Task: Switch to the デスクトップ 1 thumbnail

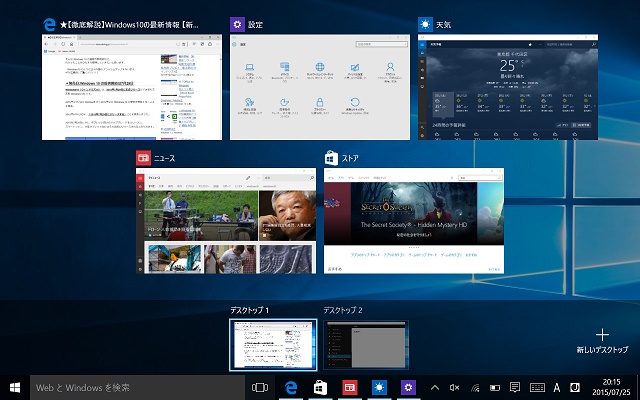Action: pos(273,345)
